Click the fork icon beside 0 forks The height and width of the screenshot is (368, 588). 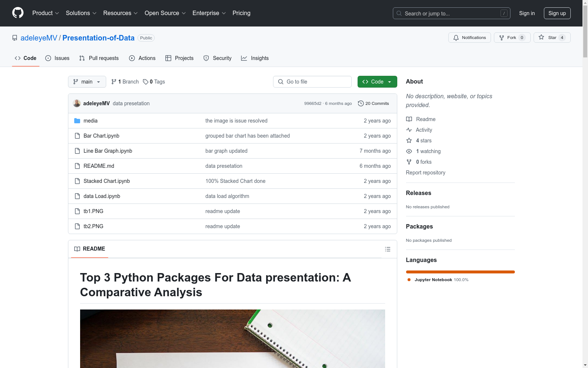pos(409,162)
